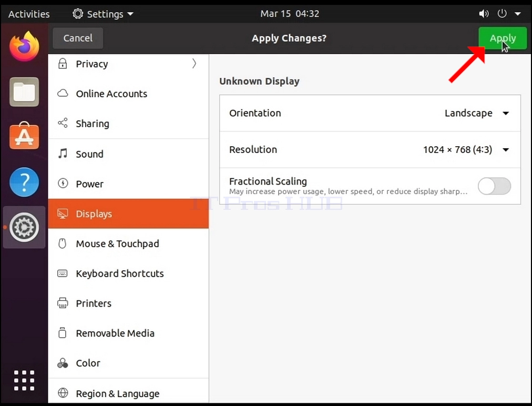This screenshot has height=406, width=532.
Task: Open Activities overview
Action: (29, 14)
